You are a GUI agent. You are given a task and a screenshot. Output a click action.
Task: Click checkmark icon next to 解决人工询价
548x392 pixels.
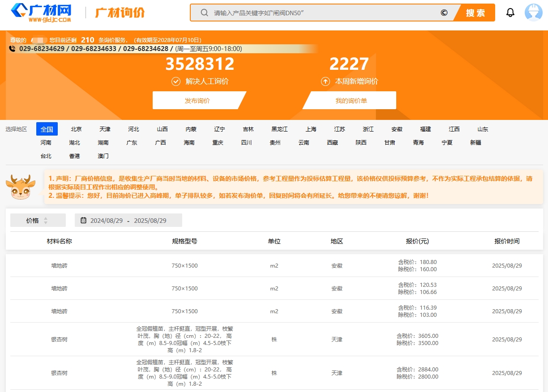point(176,81)
